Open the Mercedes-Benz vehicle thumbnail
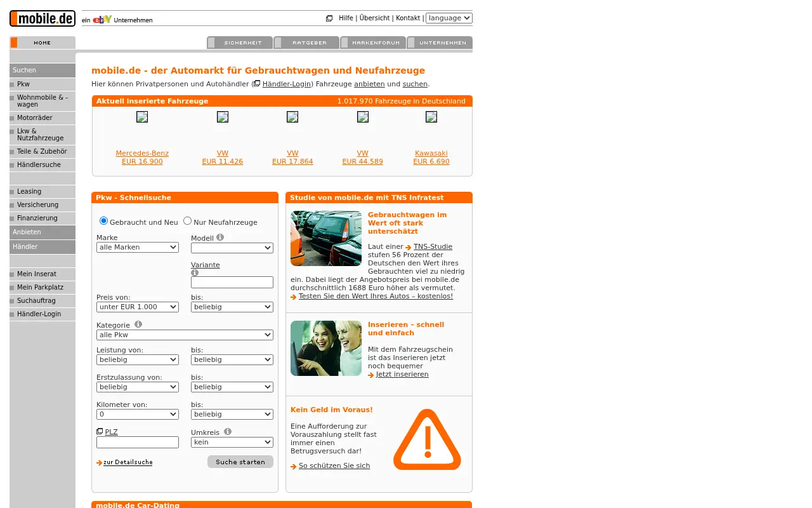 (142, 117)
